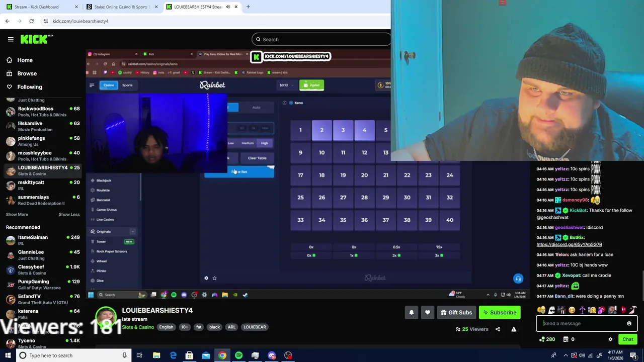
Task: Collapse the Originals section in Rainbet sidebar
Action: [x=132, y=231]
